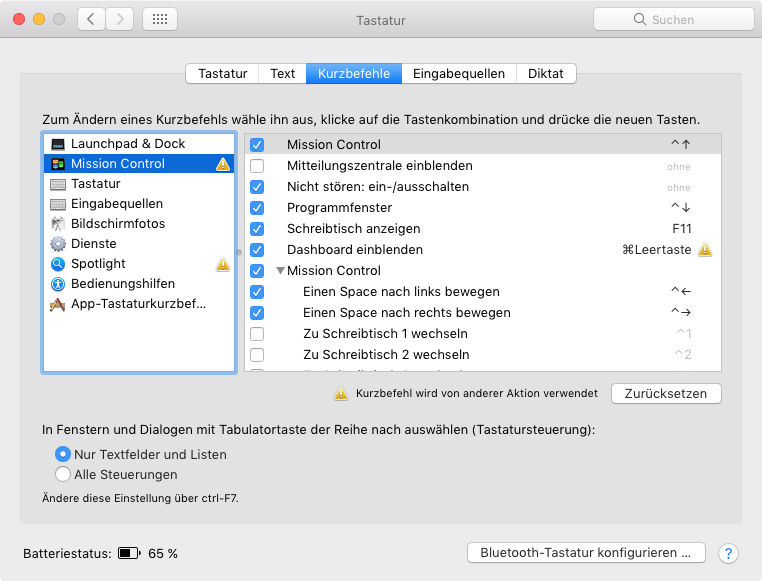Uncheck Schreibtisch anzeigen checkbox
This screenshot has width=762, height=581.
click(x=257, y=229)
